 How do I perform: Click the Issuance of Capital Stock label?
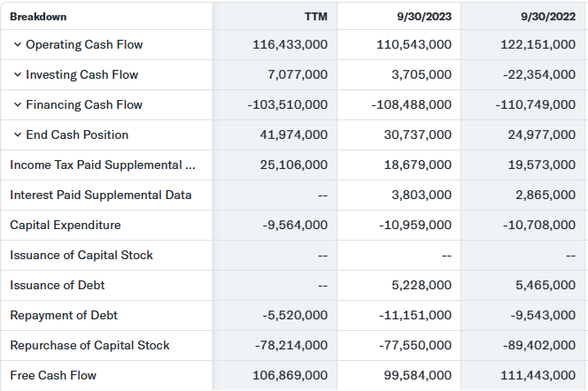tap(81, 255)
